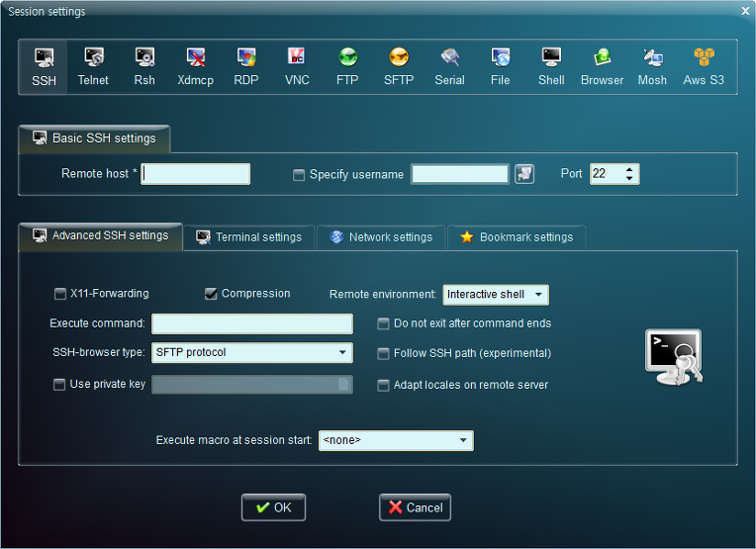756x549 pixels.
Task: Open the Serial session type
Action: click(450, 67)
